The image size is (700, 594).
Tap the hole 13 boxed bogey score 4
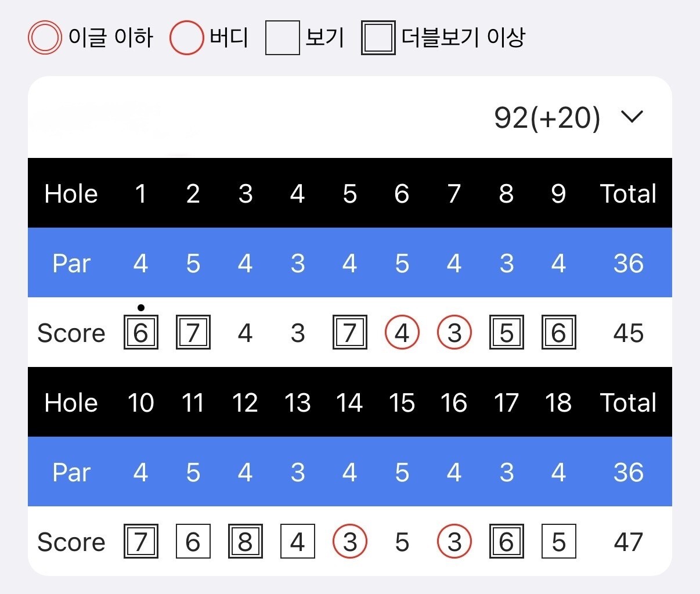click(297, 542)
